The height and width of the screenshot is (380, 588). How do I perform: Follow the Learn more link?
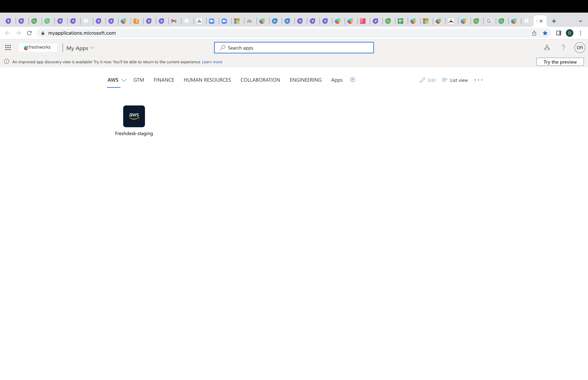coord(212,62)
